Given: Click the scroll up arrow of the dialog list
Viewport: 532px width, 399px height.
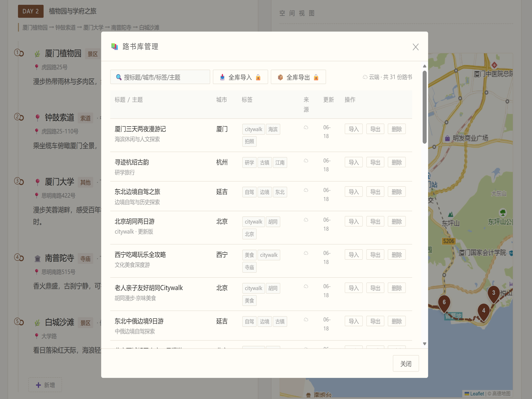Looking at the screenshot, I should tap(425, 66).
